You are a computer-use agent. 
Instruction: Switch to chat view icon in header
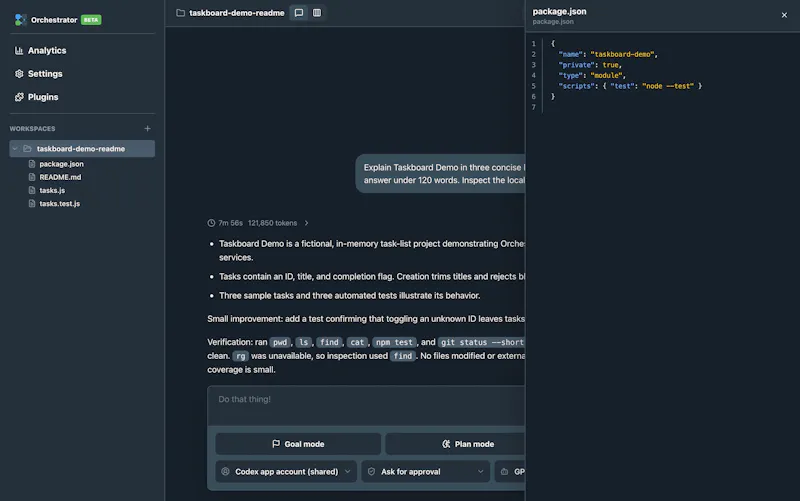pyautogui.click(x=299, y=13)
